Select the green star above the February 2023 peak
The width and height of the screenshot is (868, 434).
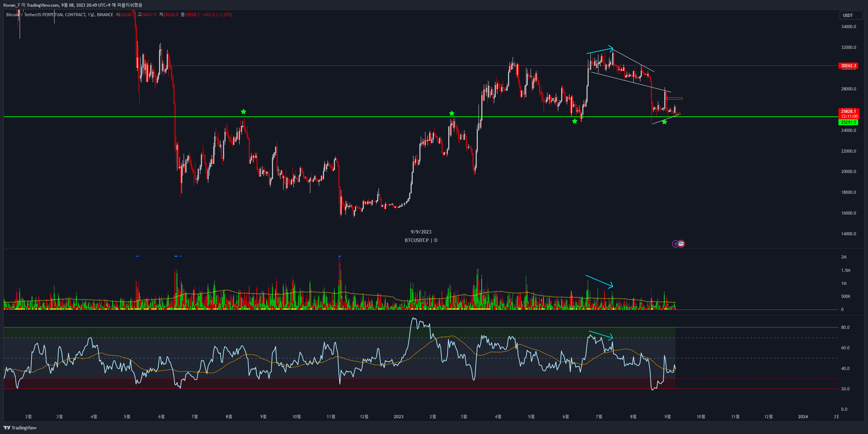[x=452, y=114]
